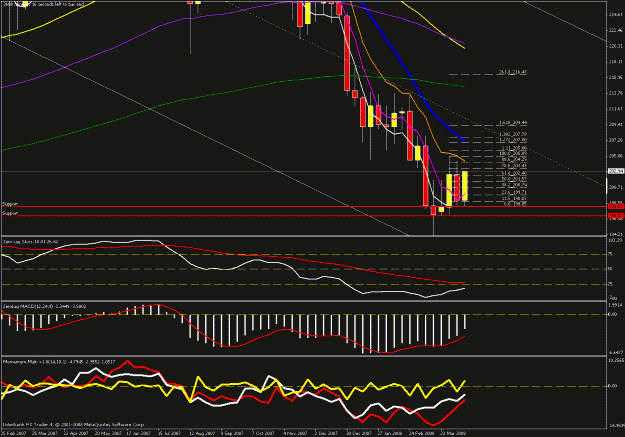Viewport: 625px width, 437px height.
Task: Click the 0.0 Fibonacci base level label
Action: tap(515, 204)
